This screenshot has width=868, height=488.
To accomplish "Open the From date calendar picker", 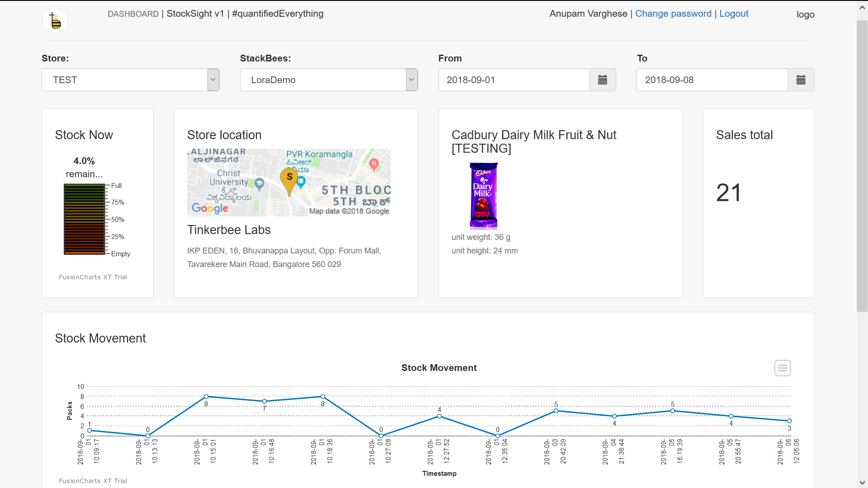I will point(603,80).
